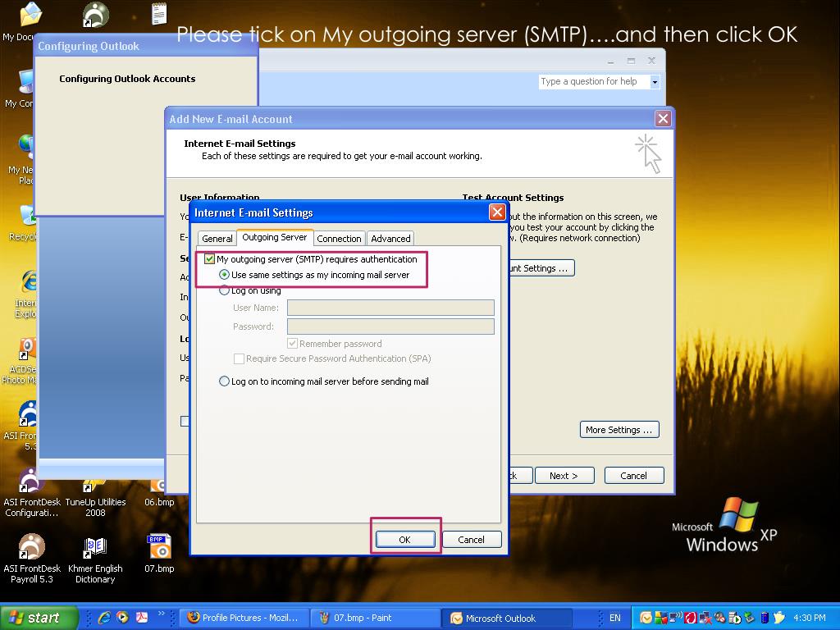Viewport: 840px width, 630px height.
Task: Select 'Log on to incoming mail server before sending mail'
Action: (225, 381)
